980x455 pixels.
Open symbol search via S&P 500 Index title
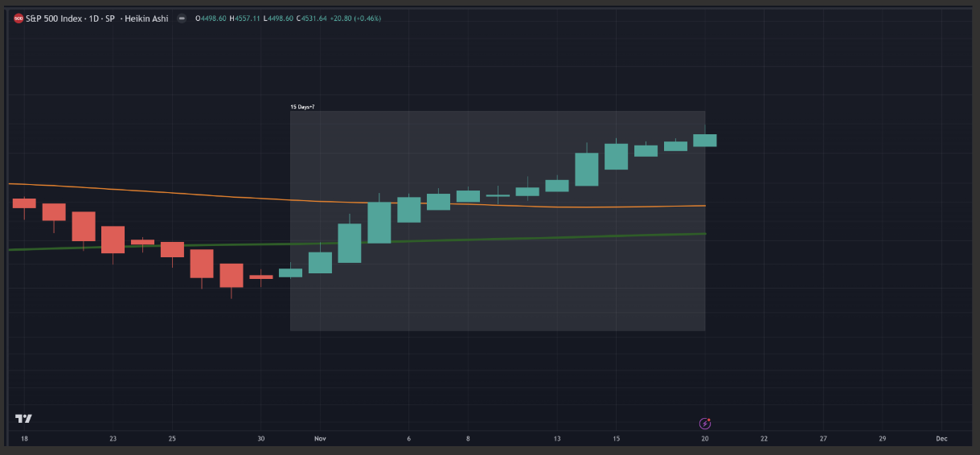pyautogui.click(x=55, y=18)
